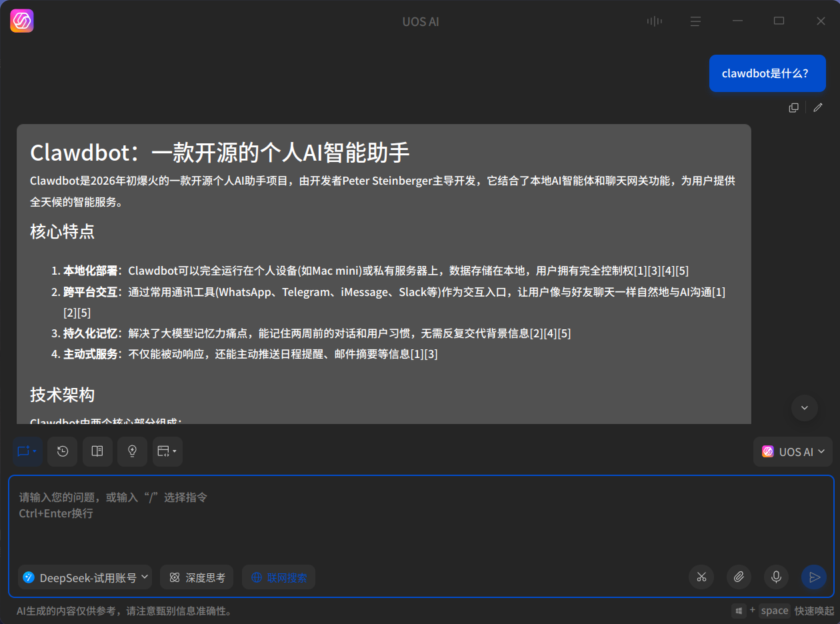Image resolution: width=840 pixels, height=624 pixels.
Task: Open the voice input waveform icon in titlebar
Action: (654, 21)
